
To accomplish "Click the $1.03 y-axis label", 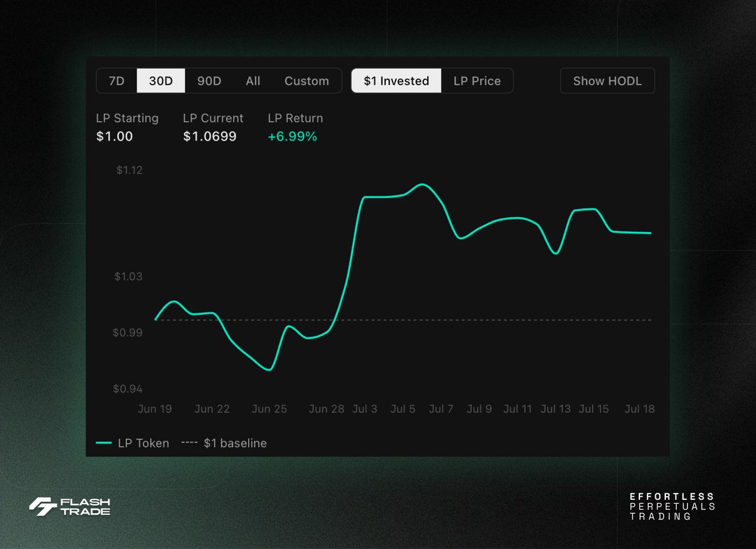I will coord(129,276).
